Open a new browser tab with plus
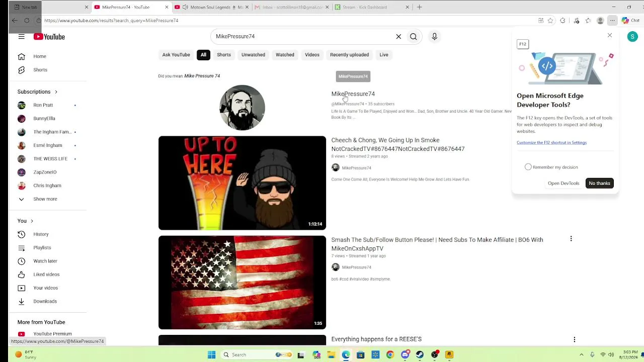This screenshot has height=362, width=644. click(420, 8)
